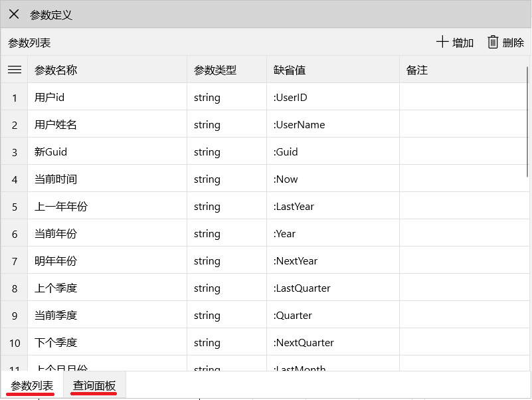Click the string type cell for 上个季度
This screenshot has width=532, height=400.
[226, 288]
